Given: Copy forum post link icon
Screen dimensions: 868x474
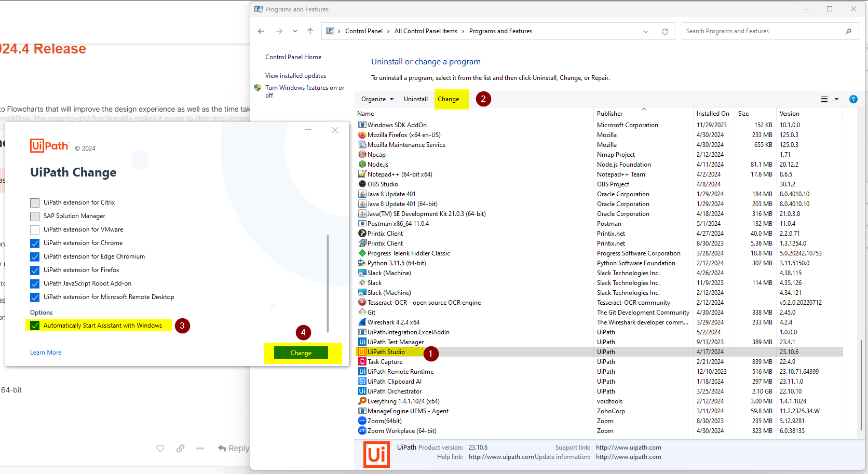Looking at the screenshot, I should (180, 449).
